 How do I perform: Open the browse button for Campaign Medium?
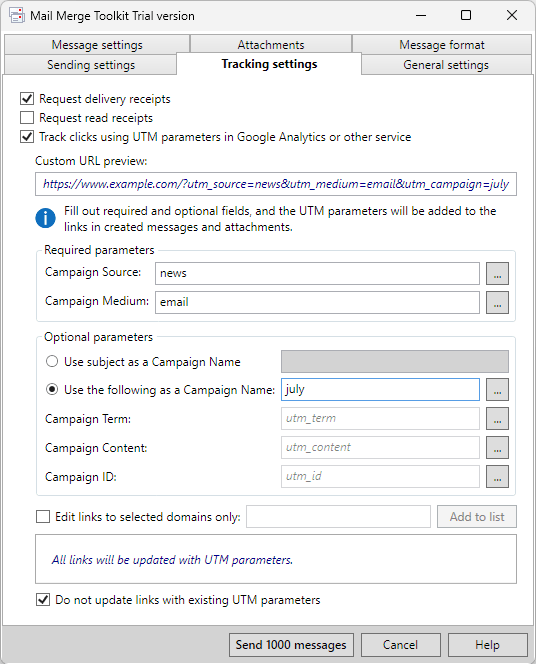[497, 302]
